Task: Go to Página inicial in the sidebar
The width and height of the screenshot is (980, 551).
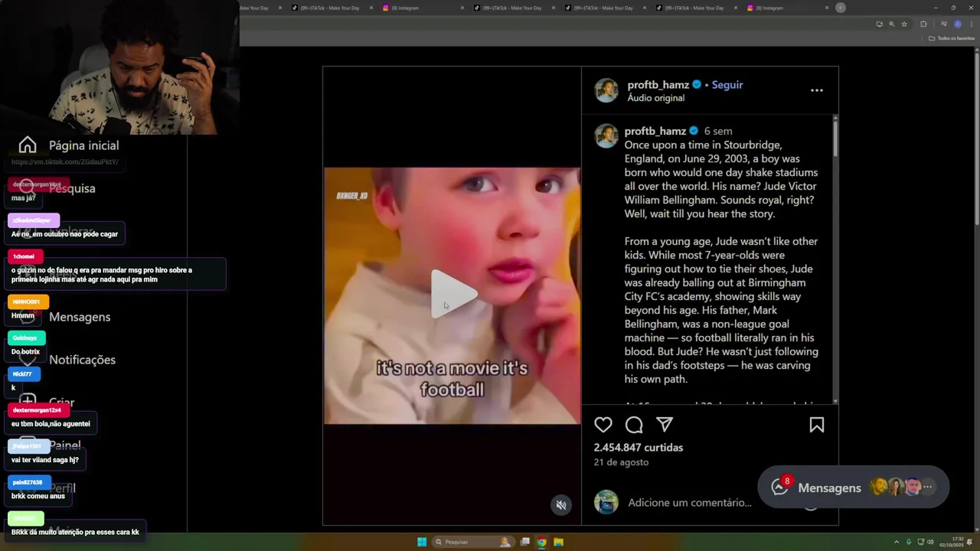Action: 69,145
